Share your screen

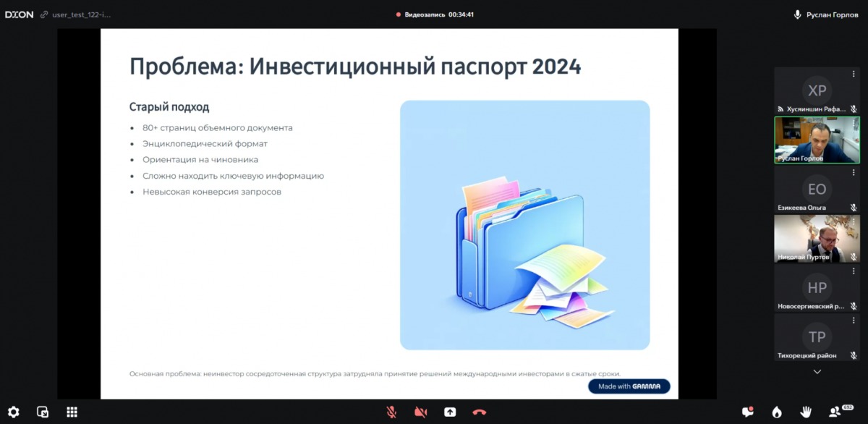450,412
